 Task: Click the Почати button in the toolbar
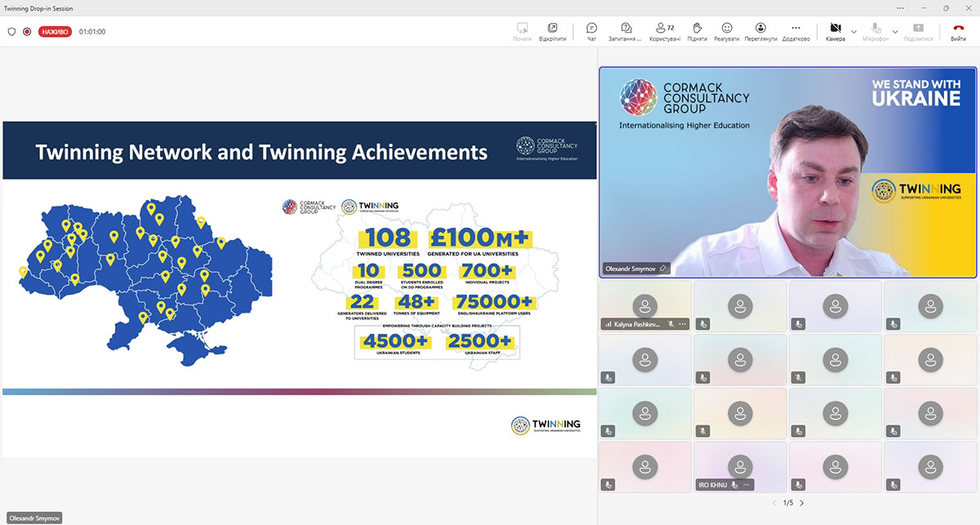(x=522, y=32)
